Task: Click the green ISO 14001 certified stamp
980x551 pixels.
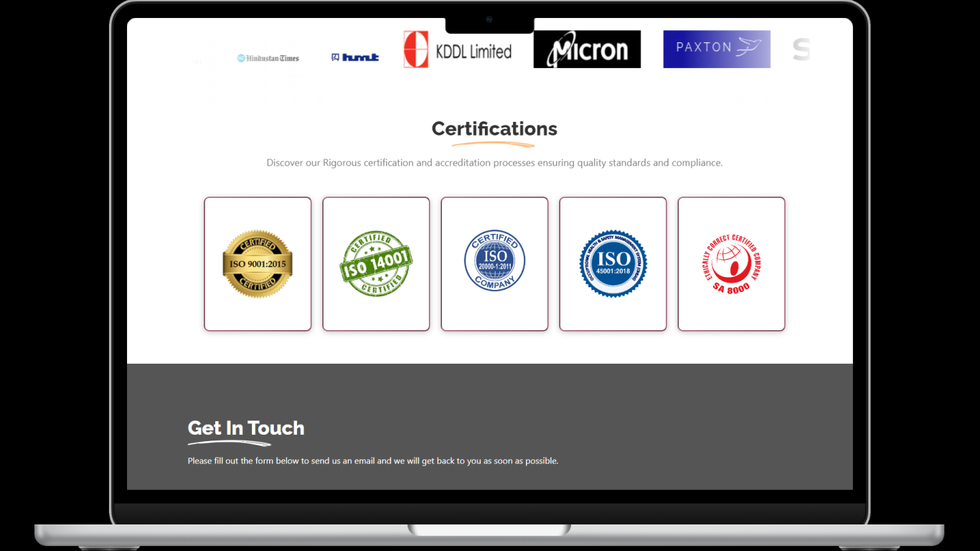Action: [x=376, y=264]
